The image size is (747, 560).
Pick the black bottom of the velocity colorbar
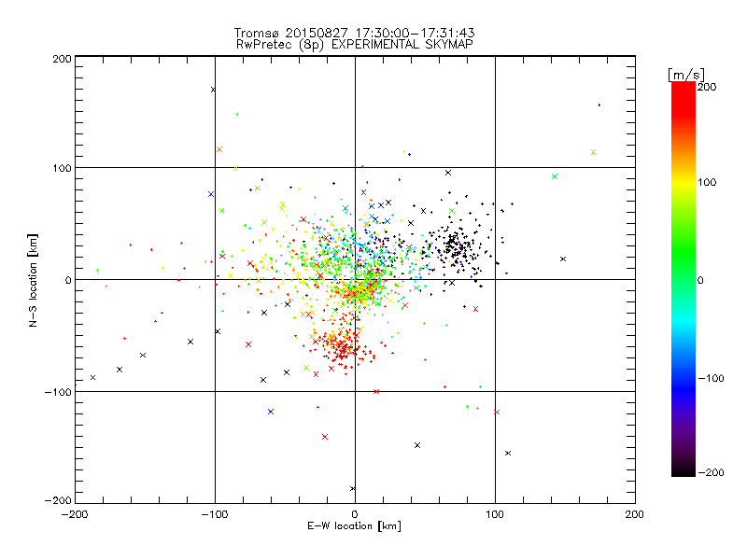click(684, 469)
